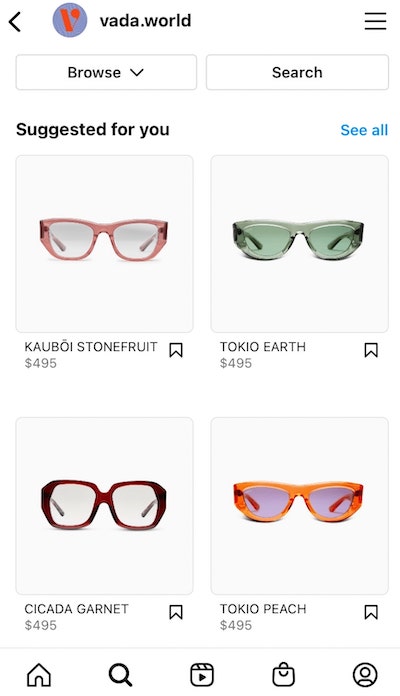
Task: Go back using the left arrow
Action: (15, 21)
